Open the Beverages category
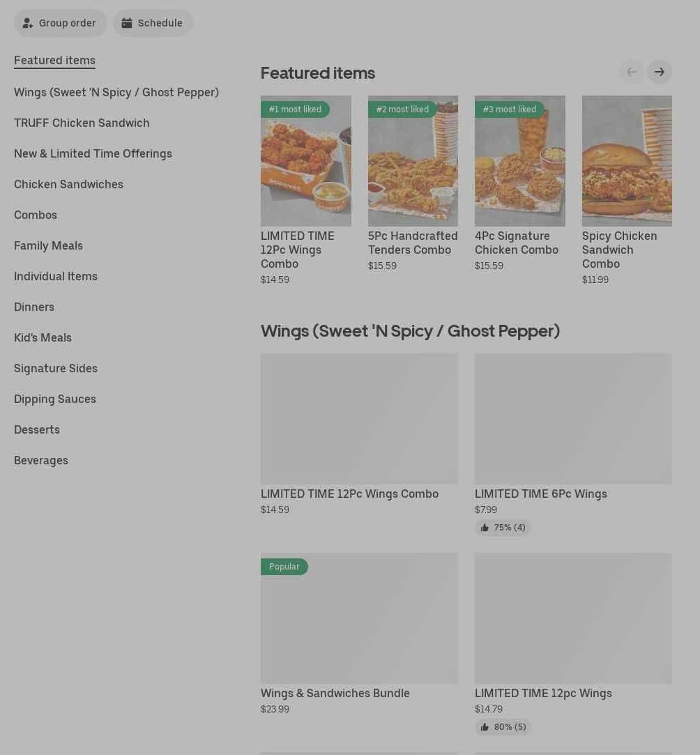Viewport: 700px width, 755px height. click(x=41, y=460)
